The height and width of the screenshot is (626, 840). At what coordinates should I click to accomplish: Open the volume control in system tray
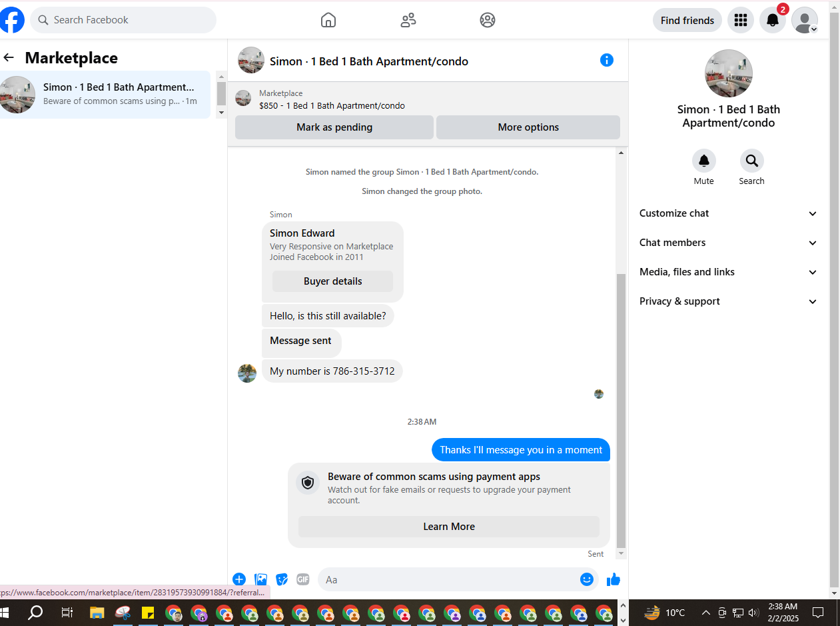pyautogui.click(x=754, y=613)
